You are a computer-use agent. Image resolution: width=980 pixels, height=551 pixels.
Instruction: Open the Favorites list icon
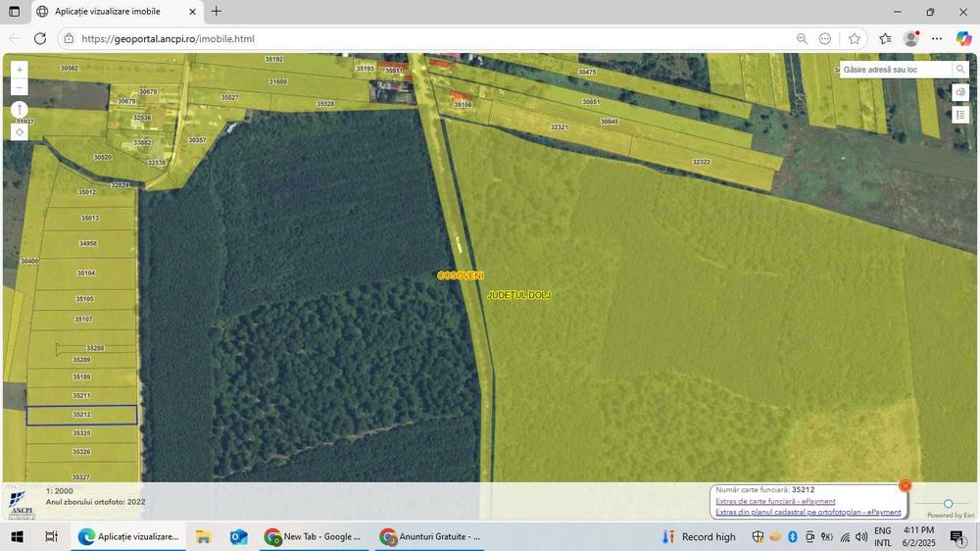click(885, 39)
